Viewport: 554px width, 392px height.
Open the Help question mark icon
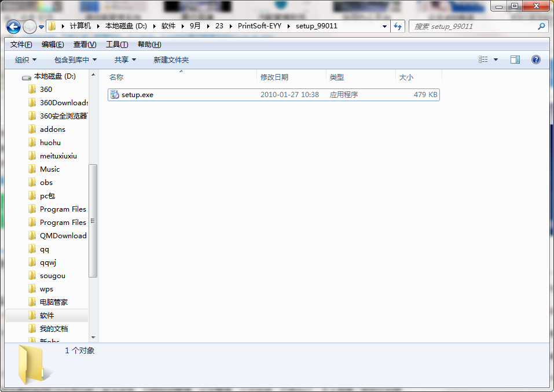click(535, 59)
